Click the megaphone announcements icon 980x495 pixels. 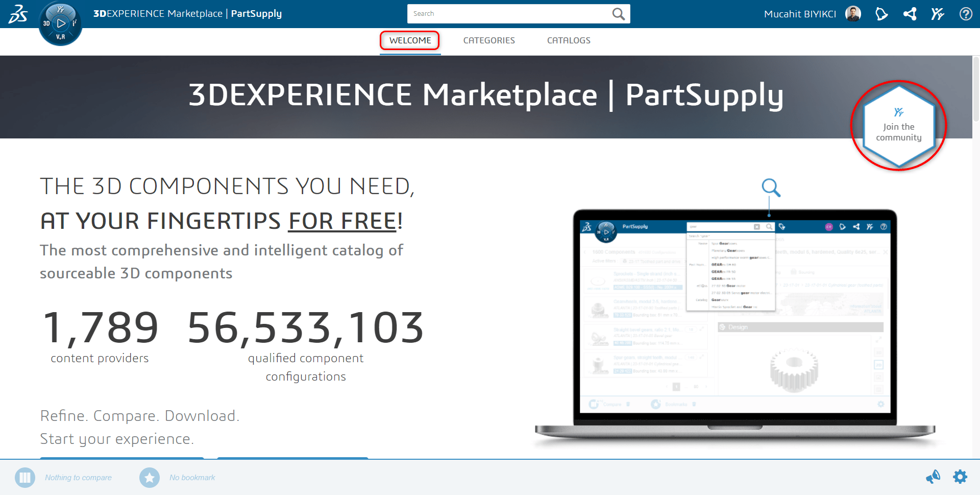point(933,477)
